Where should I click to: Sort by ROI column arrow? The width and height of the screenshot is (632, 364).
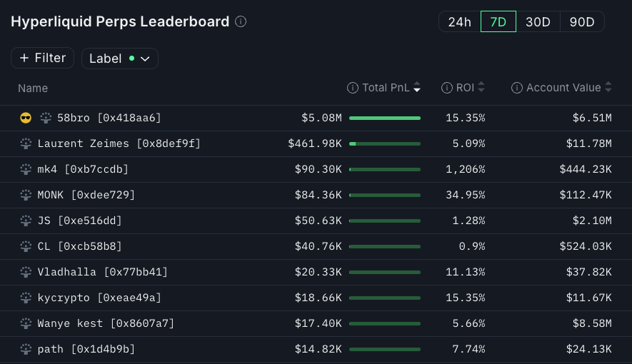481,88
